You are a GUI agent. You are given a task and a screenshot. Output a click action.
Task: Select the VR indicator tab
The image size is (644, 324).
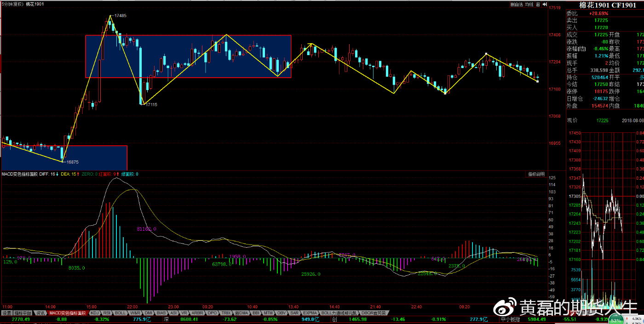coord(184,313)
